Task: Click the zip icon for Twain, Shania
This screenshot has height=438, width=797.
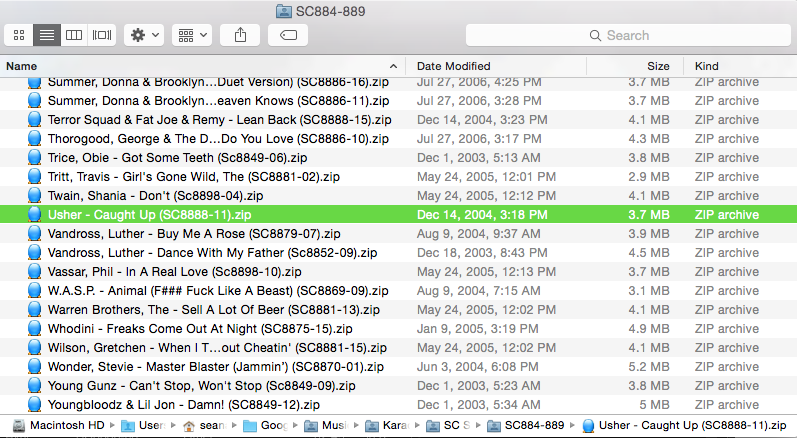Action: 34,196
